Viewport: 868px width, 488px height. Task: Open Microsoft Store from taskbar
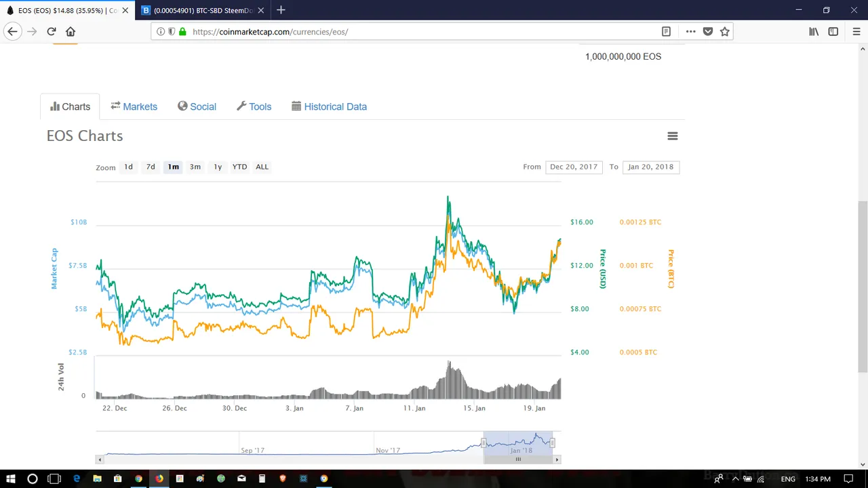[x=117, y=479]
